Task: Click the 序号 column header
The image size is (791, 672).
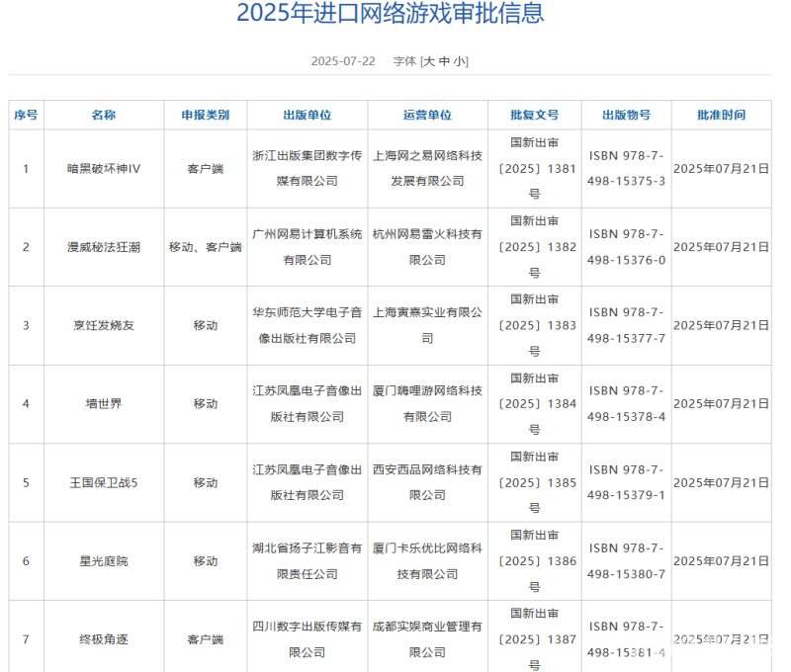Action: (x=26, y=115)
